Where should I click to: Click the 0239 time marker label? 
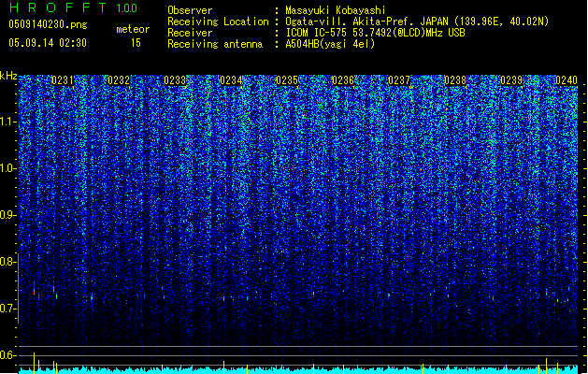pos(511,80)
